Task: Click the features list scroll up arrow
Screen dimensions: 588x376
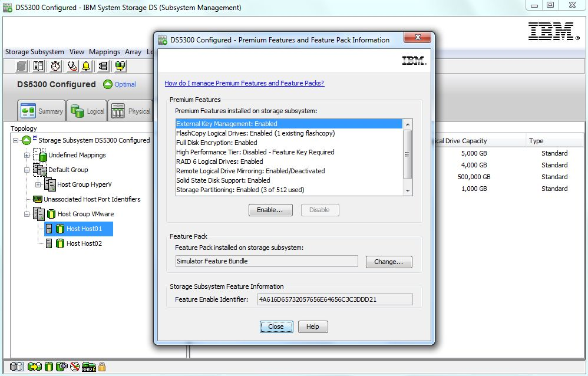Action: pyautogui.click(x=408, y=124)
